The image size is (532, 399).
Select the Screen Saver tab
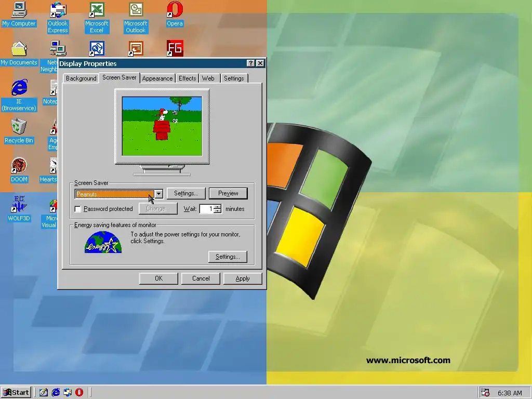tap(119, 77)
